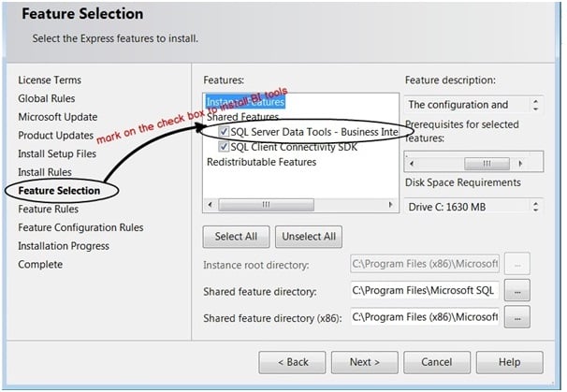Click prerequisites horizontal scrollbar thumb
The width and height of the screenshot is (567, 392).
(487, 164)
